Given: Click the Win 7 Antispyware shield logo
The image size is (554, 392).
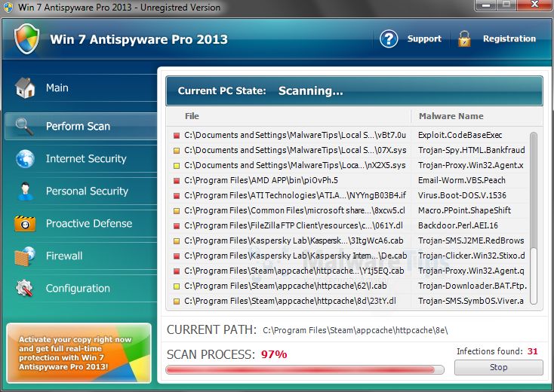Looking at the screenshot, I should pyautogui.click(x=27, y=38).
